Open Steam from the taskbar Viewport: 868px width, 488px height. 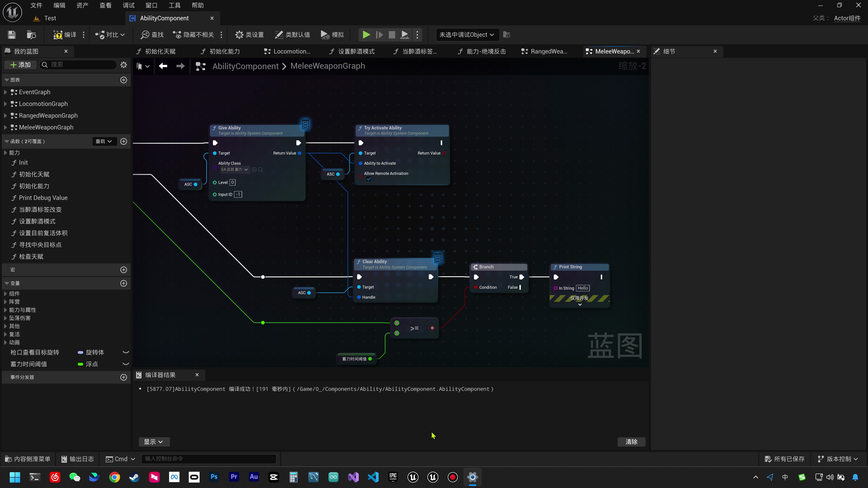coord(134,477)
